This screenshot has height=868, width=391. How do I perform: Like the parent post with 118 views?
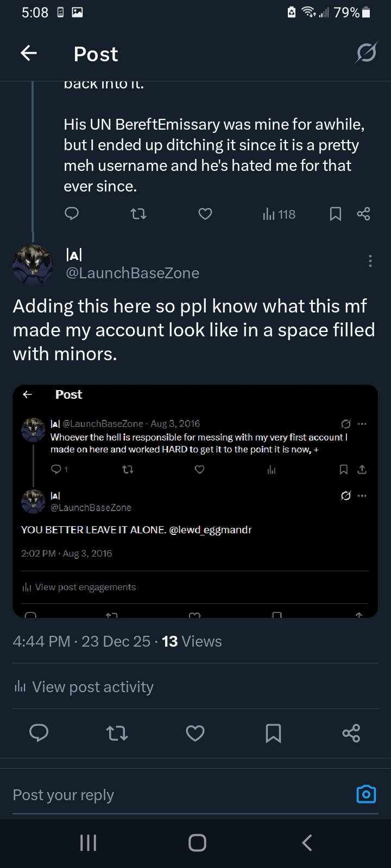coord(205,214)
